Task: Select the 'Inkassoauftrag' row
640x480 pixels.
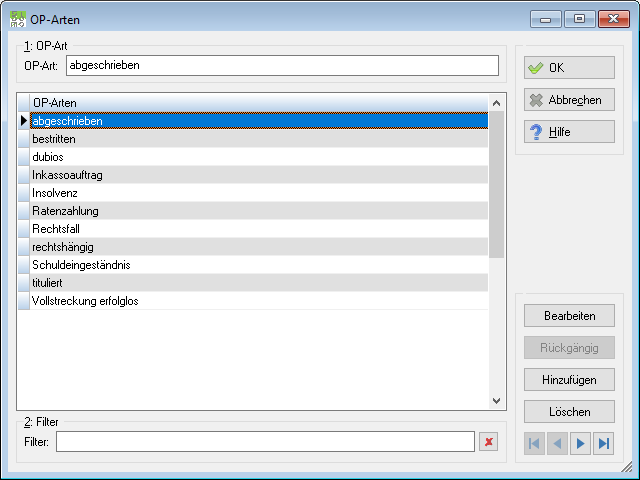Action: click(259, 175)
